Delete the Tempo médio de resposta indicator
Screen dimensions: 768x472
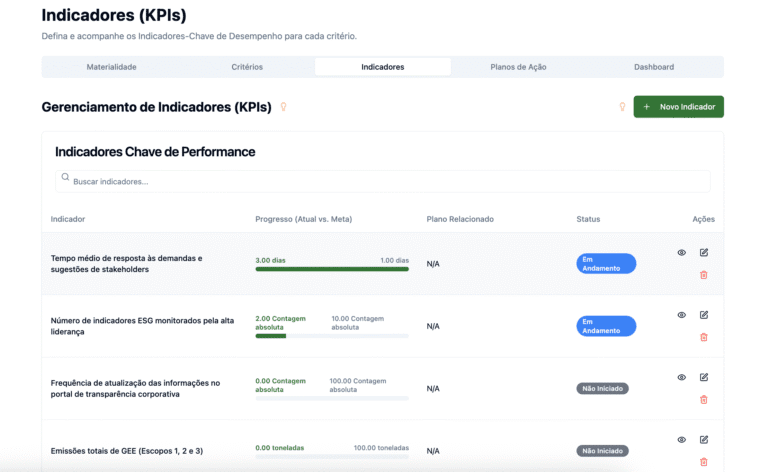(704, 275)
